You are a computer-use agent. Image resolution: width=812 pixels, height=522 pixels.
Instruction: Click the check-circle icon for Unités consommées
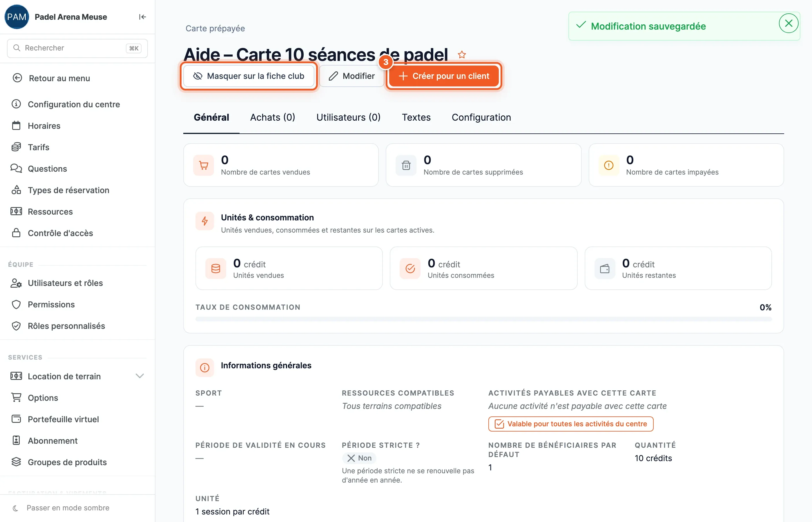pyautogui.click(x=410, y=269)
